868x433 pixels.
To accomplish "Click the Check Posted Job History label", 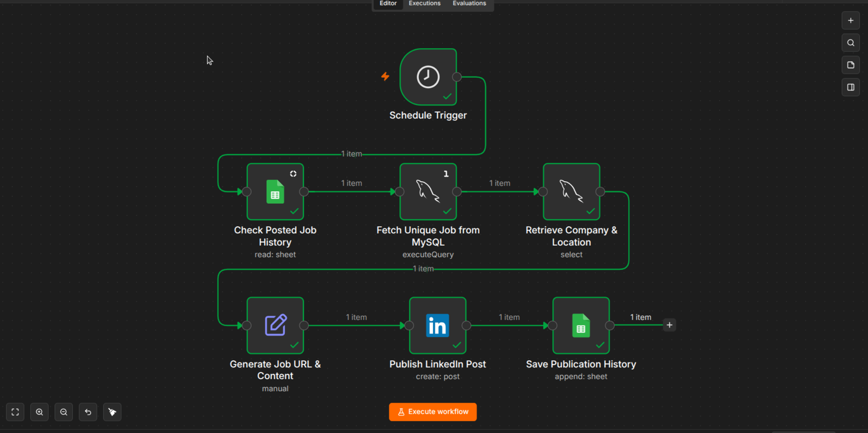I will tap(275, 236).
